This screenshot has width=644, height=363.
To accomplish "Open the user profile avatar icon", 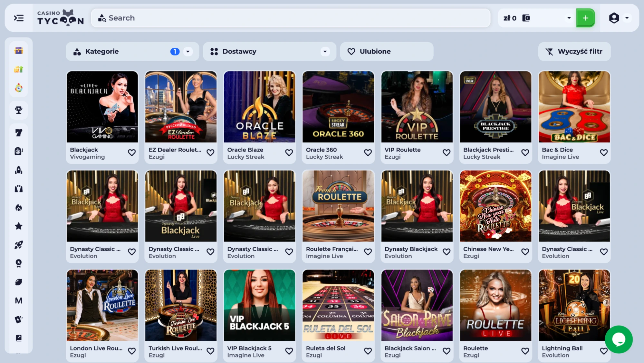I will [x=614, y=18].
